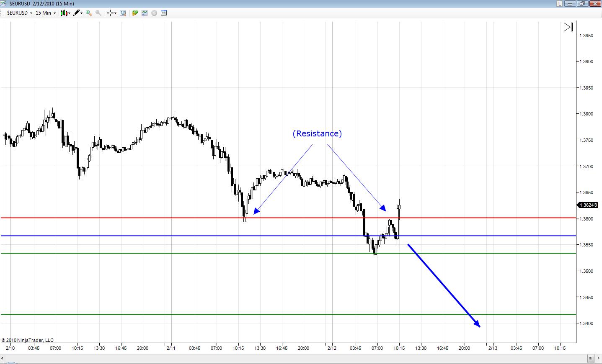Select the crosshair cursor tool icon
The width and height of the screenshot is (602, 364).
pyautogui.click(x=110, y=13)
